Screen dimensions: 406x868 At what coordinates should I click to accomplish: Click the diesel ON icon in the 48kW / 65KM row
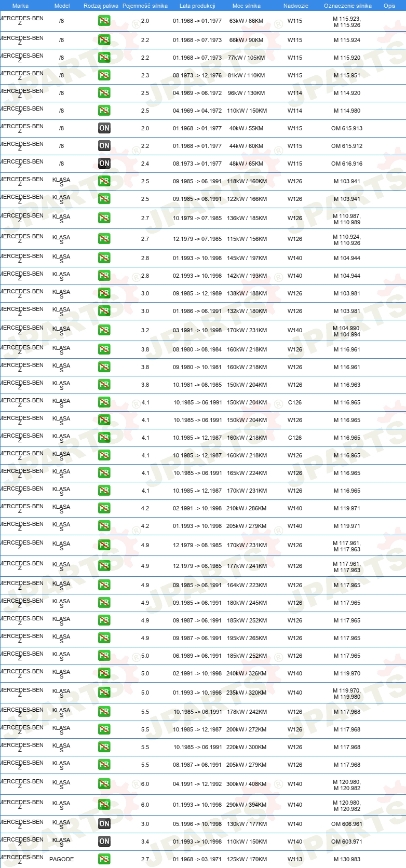[x=104, y=164]
